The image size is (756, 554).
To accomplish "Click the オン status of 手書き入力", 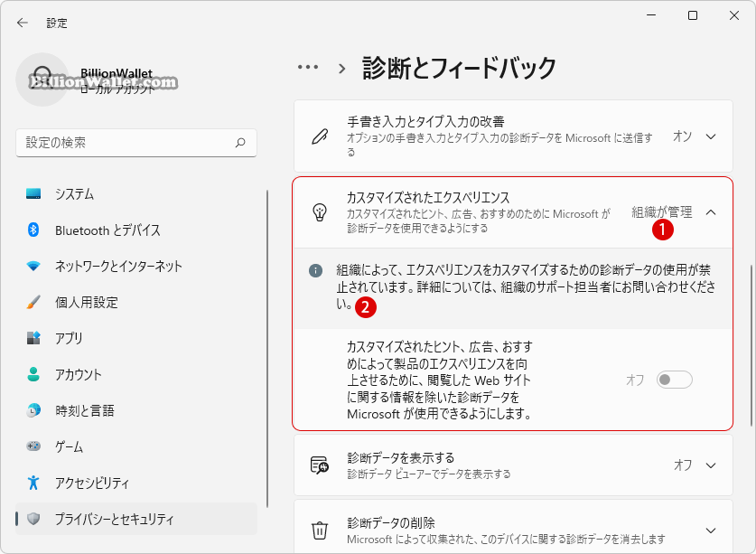I will [x=683, y=136].
